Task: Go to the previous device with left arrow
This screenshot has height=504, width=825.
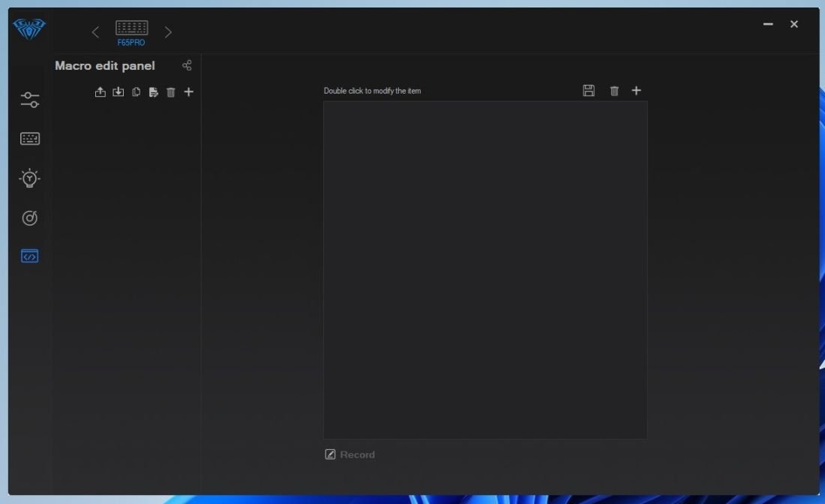Action: [x=95, y=32]
